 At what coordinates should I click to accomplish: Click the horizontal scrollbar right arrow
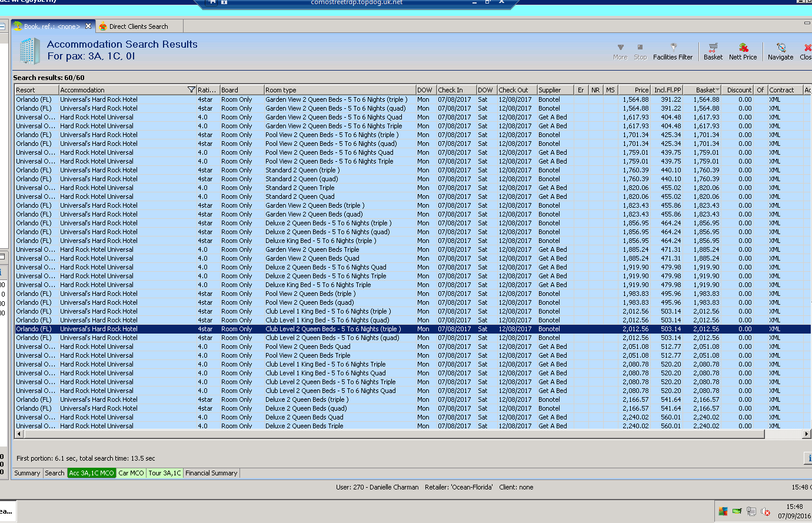point(806,434)
